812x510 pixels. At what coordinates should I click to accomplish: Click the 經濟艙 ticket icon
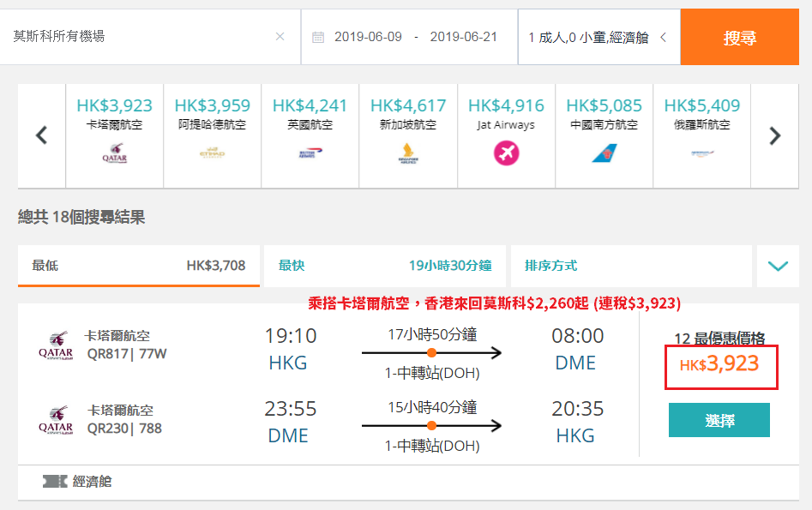pyautogui.click(x=55, y=482)
